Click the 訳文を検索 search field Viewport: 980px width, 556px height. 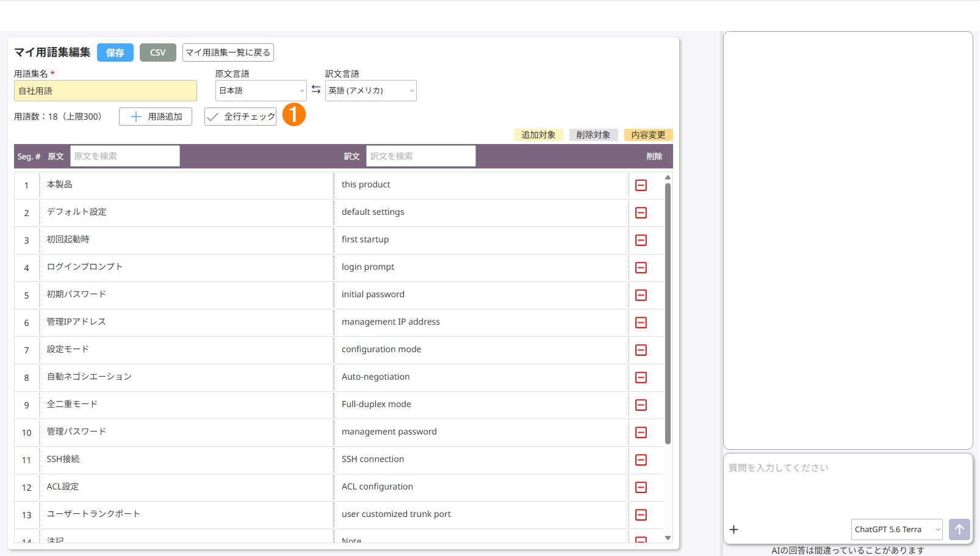pyautogui.click(x=421, y=156)
